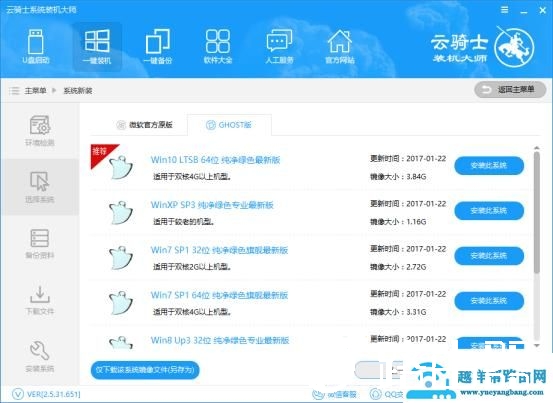Open WinXP SP3 纯净绿色专业最新版 link
The width and height of the screenshot is (553, 403).
click(x=212, y=205)
